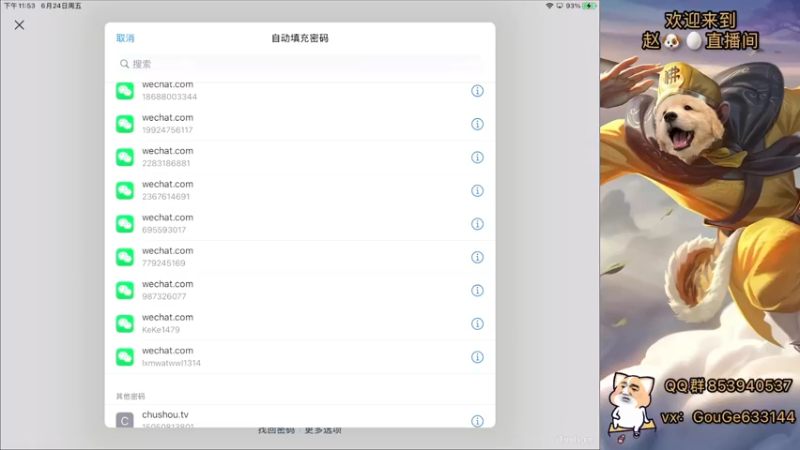Open info for wechat.com lxmwatwwl1314

477,357
